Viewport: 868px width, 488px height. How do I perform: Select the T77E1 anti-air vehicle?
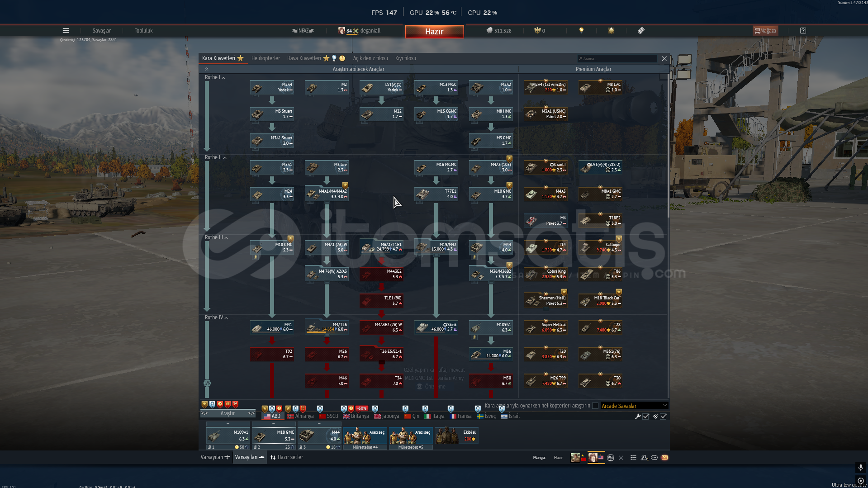pos(436,194)
